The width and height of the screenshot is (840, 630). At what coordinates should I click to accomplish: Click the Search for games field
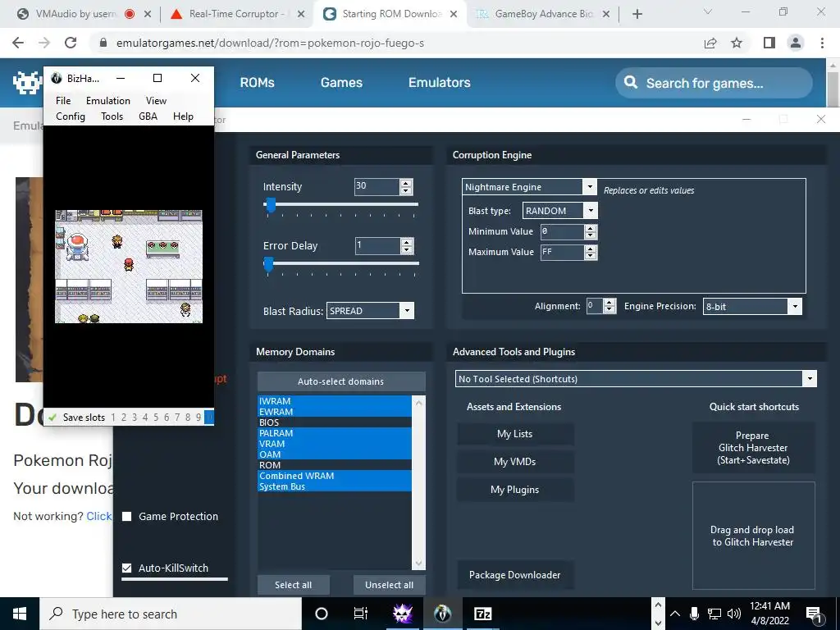coord(714,83)
